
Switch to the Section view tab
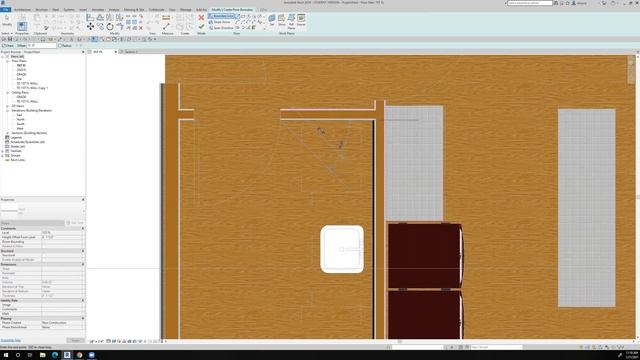[x=131, y=52]
